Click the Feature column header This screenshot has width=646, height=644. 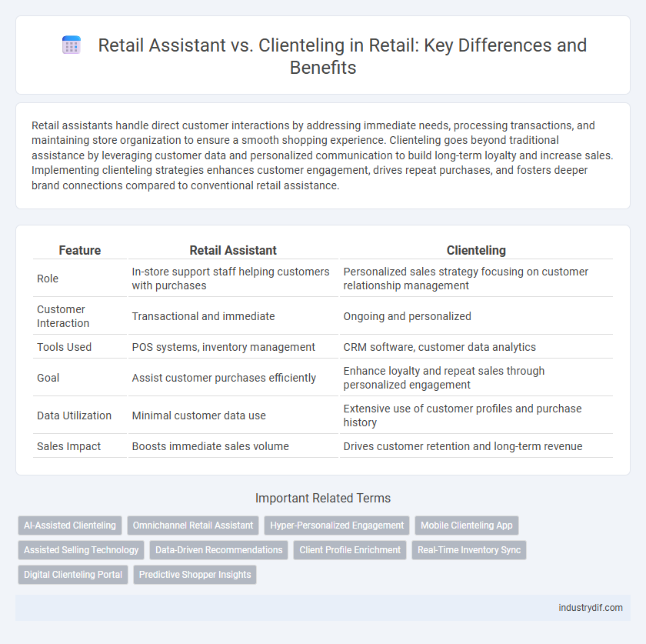(x=80, y=250)
